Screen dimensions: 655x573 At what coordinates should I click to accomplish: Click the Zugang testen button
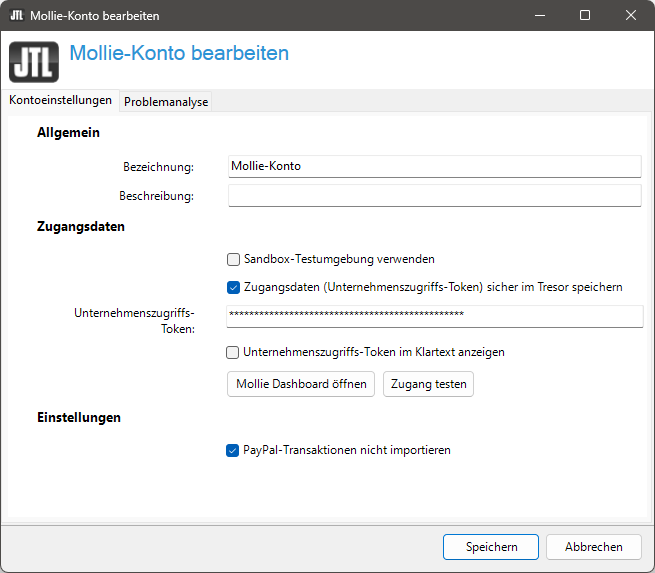pos(428,384)
